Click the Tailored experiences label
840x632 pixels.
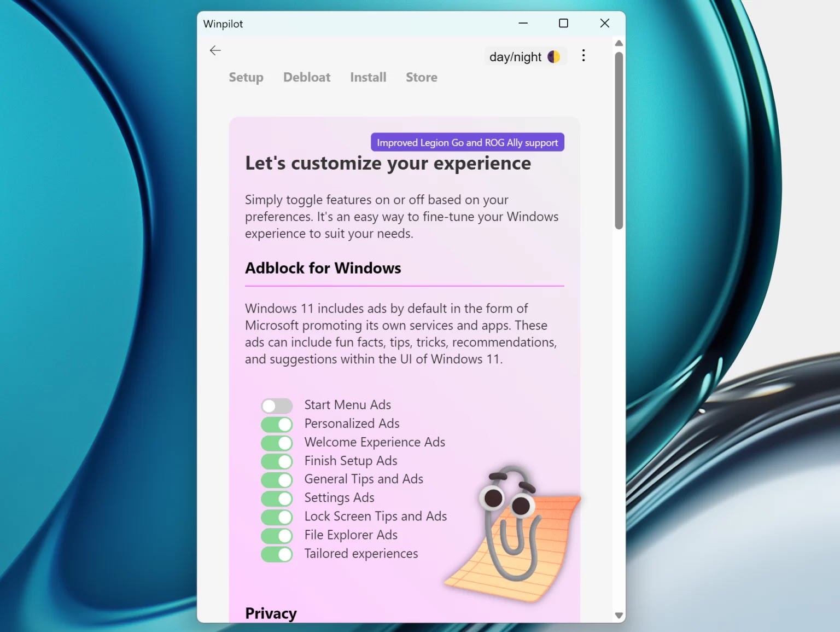pos(361,554)
